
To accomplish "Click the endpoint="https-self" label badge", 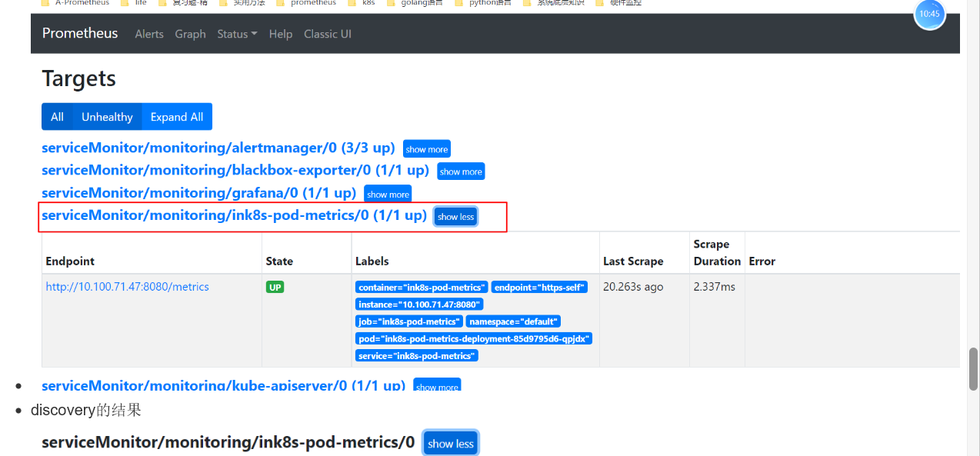I will [539, 288].
